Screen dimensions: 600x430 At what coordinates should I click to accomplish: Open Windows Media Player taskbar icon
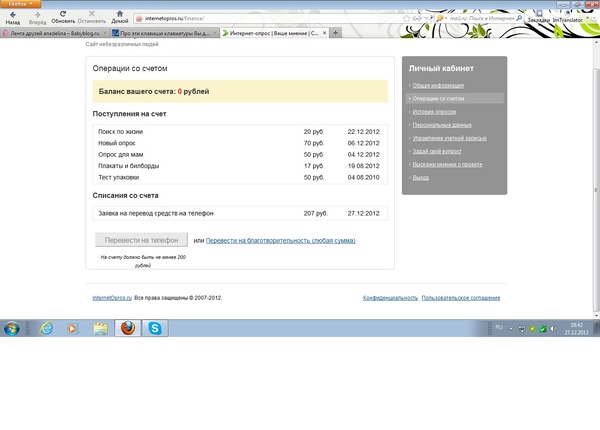point(71,328)
